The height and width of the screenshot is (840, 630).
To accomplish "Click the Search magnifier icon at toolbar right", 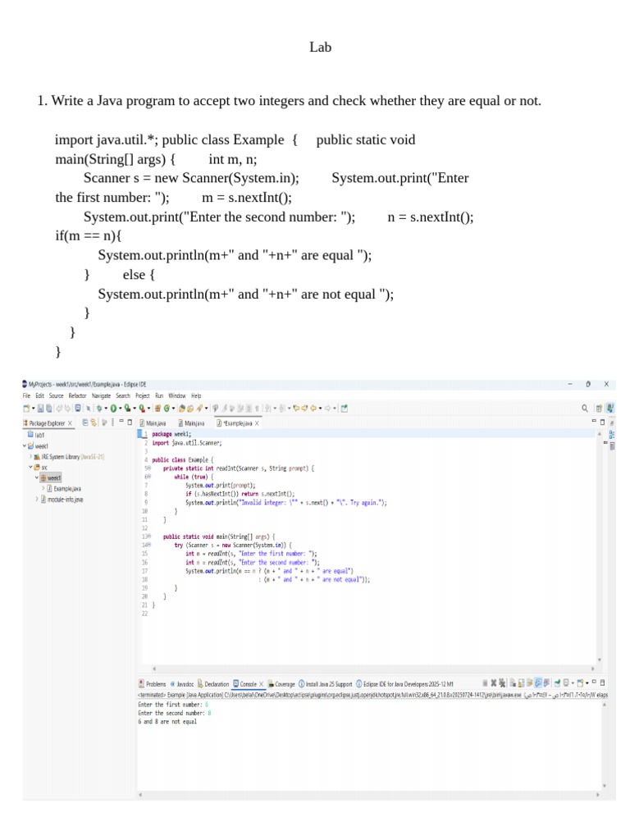I will (x=584, y=409).
